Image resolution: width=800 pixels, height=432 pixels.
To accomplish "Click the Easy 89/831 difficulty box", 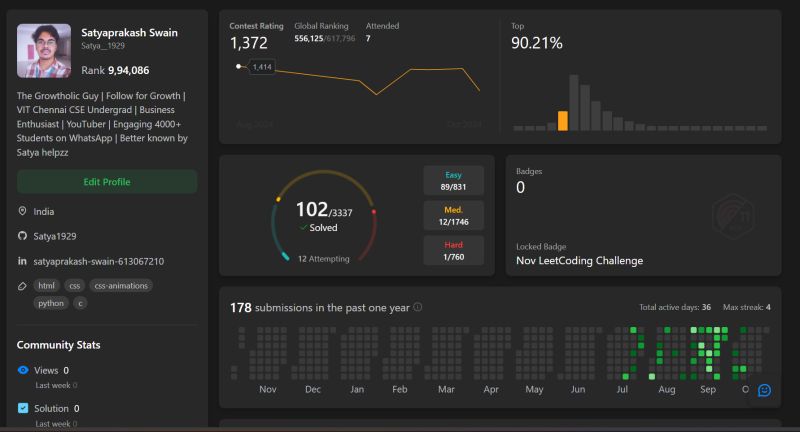I will coord(454,181).
